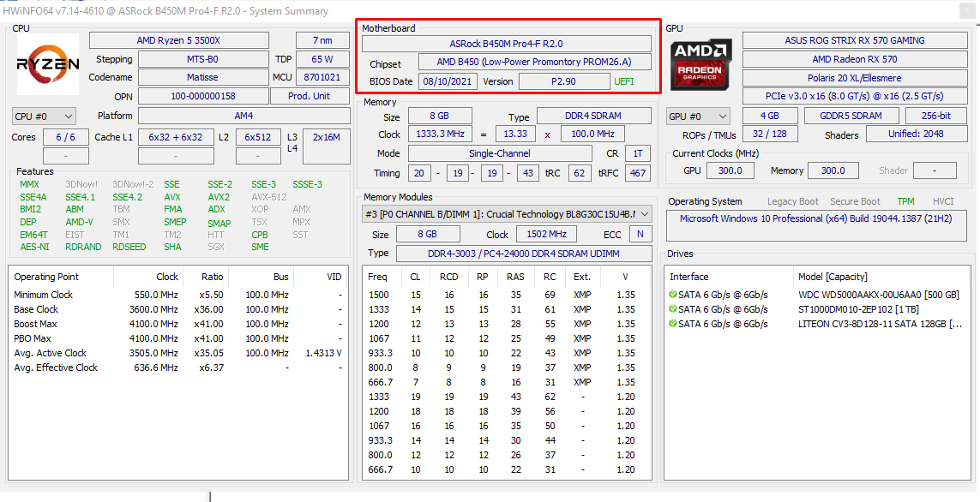Click the green status icon for ST1000DM010 drive
980x502 pixels.
[673, 309]
